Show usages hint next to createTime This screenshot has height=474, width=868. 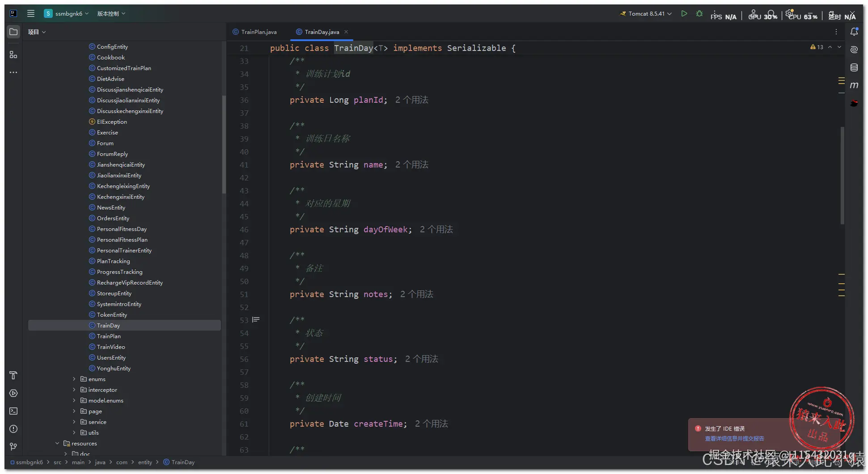(x=432, y=424)
